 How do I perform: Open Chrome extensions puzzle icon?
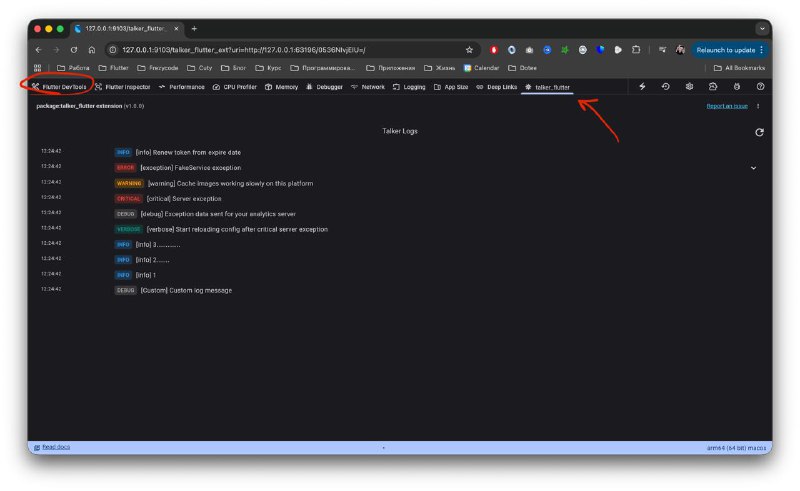coord(636,50)
